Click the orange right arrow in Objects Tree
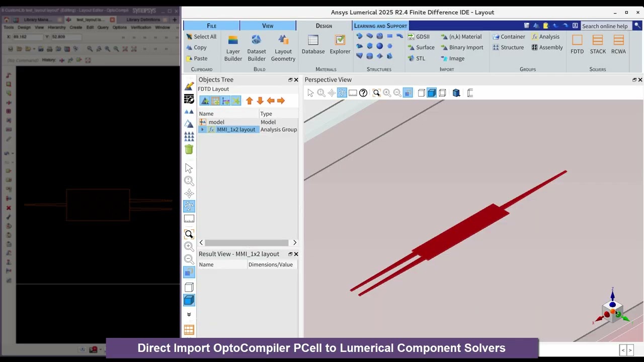The height and width of the screenshot is (362, 644). click(x=281, y=101)
